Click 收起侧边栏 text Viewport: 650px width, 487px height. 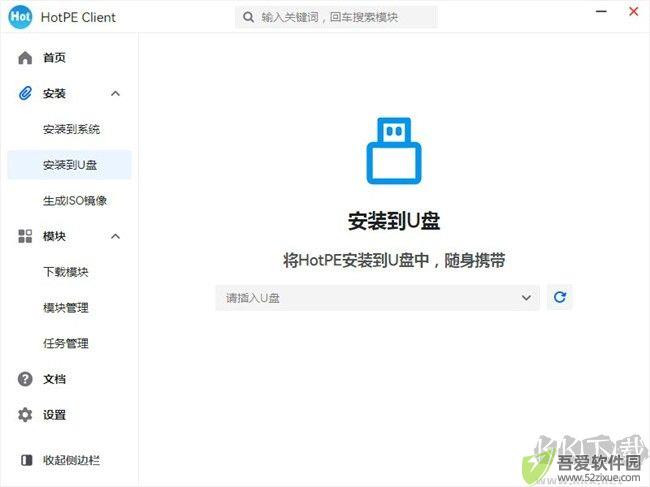coord(71,460)
